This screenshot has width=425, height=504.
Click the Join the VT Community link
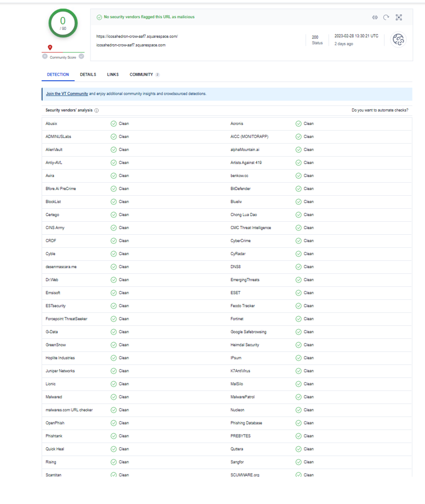coord(67,94)
